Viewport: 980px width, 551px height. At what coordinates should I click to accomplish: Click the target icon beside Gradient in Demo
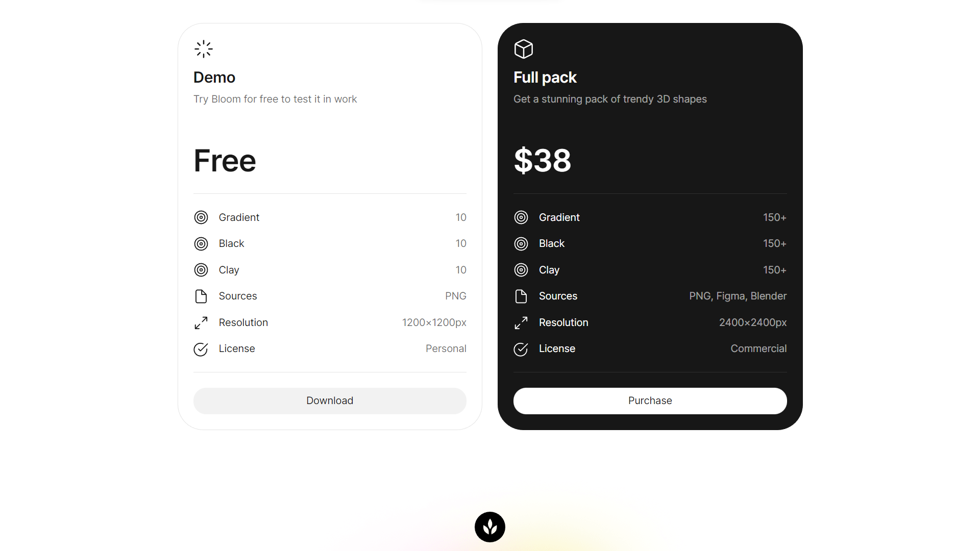point(201,217)
